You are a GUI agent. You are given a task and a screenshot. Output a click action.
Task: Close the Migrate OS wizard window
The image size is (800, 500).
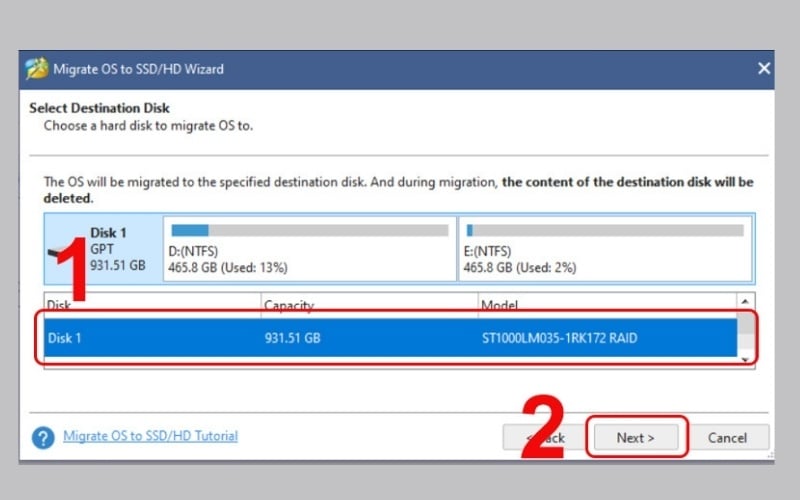click(x=763, y=68)
